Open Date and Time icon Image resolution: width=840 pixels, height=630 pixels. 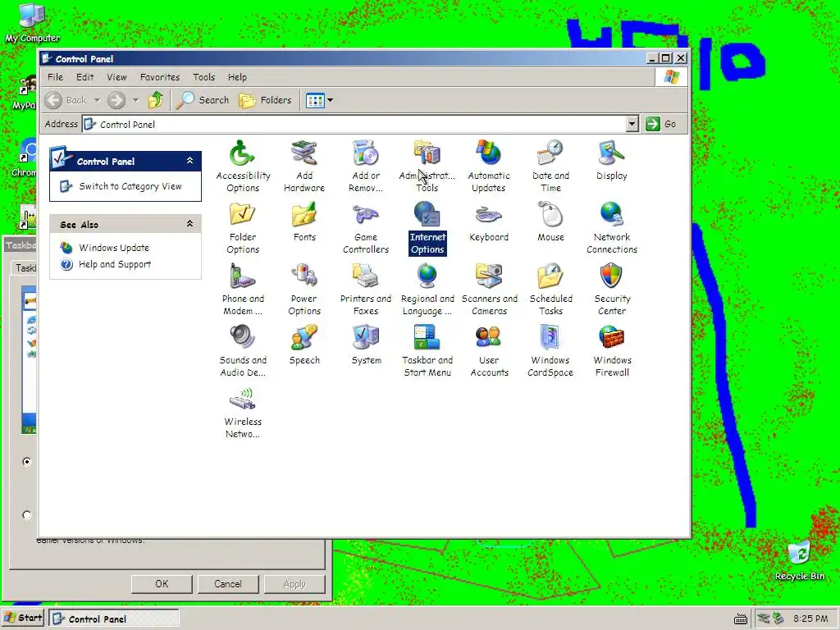coord(550,166)
